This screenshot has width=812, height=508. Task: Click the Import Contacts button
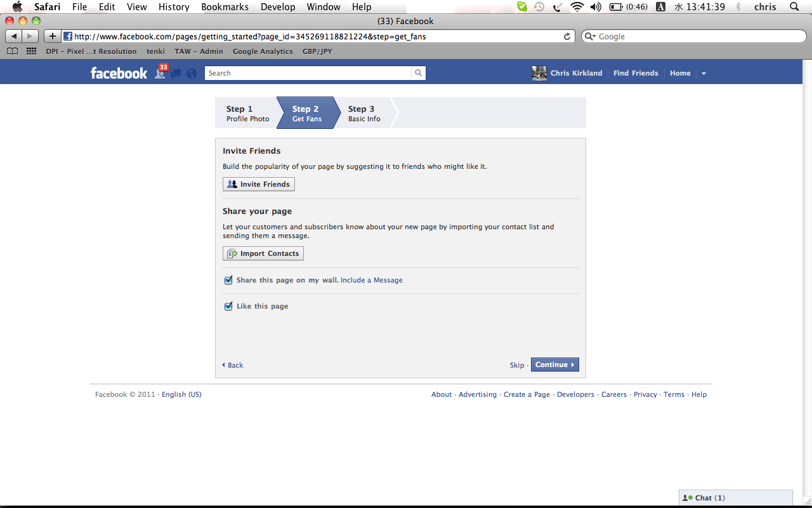(x=263, y=253)
